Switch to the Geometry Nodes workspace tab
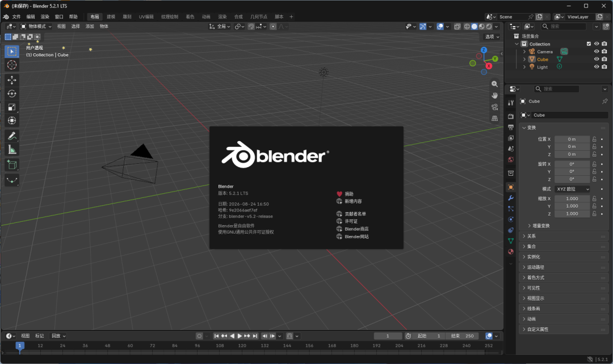613x364 pixels. coord(259,17)
